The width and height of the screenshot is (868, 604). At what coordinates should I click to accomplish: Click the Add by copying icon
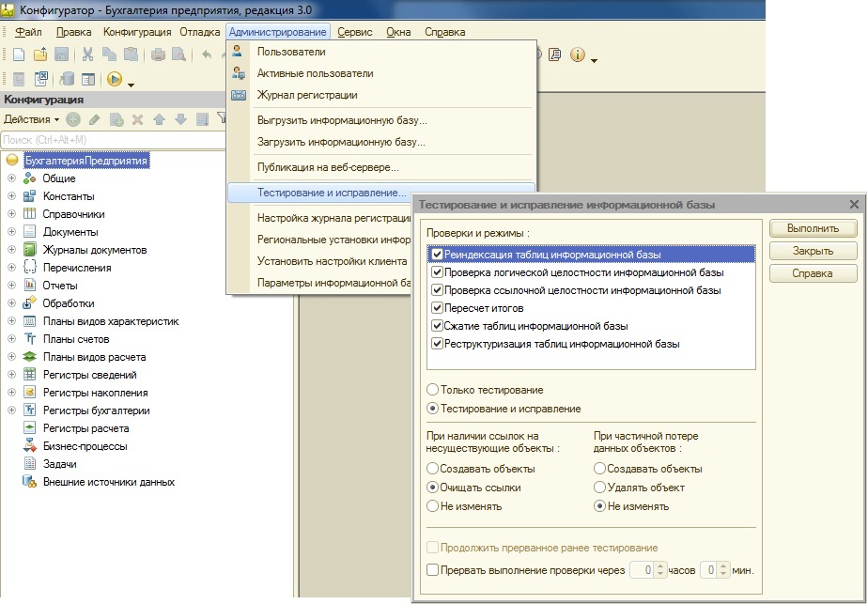click(x=116, y=119)
